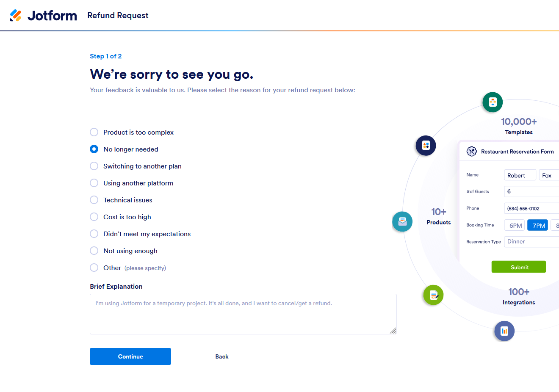
Task: Click the restaurant fork and knife icon
Action: [x=471, y=152]
